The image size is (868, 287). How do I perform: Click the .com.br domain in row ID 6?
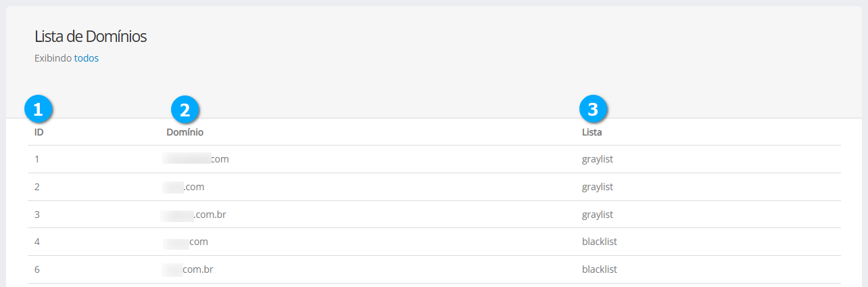(x=189, y=269)
